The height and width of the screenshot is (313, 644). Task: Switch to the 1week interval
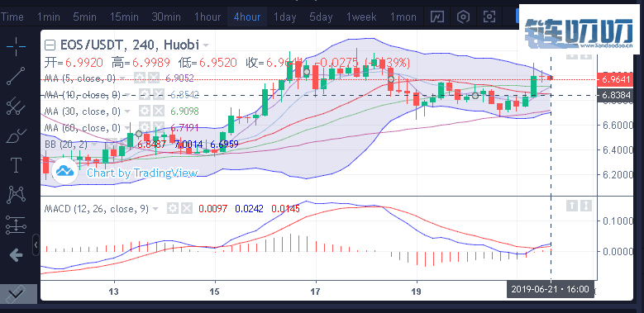tap(361, 17)
